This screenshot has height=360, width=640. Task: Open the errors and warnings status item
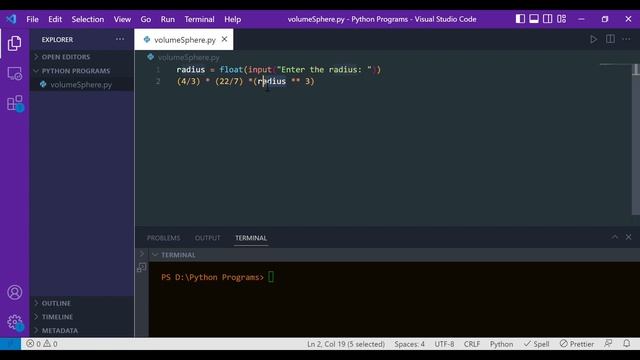42,344
